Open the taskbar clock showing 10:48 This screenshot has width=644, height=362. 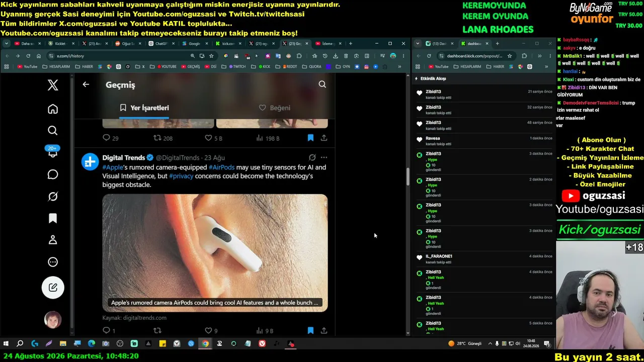pyautogui.click(x=531, y=344)
